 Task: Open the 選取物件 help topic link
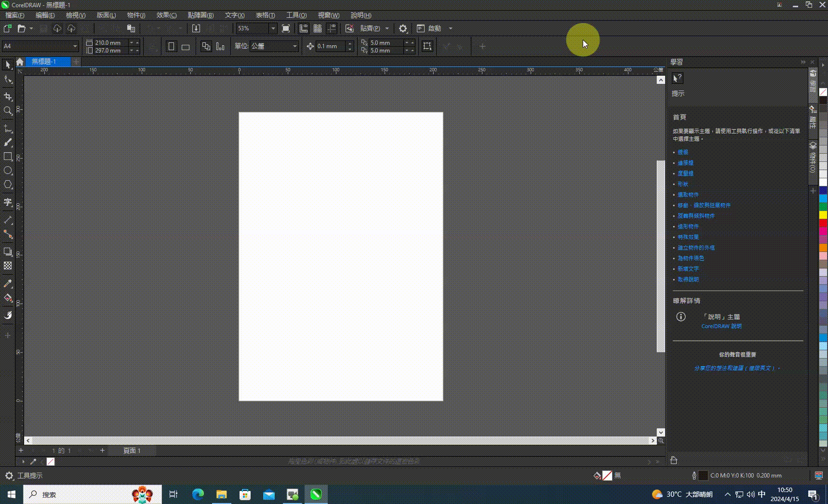tap(688, 195)
